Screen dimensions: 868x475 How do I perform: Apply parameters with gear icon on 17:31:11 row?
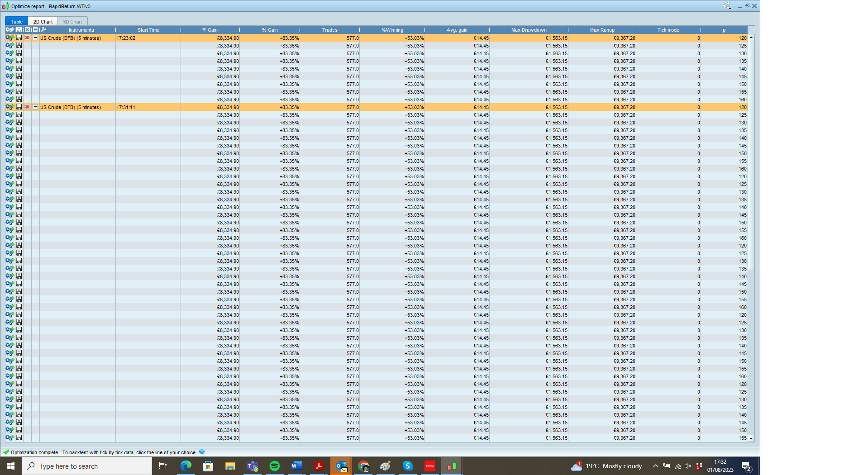click(x=10, y=107)
